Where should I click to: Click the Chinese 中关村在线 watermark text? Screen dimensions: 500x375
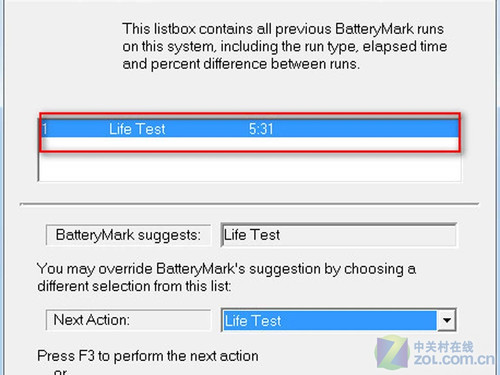click(x=443, y=347)
